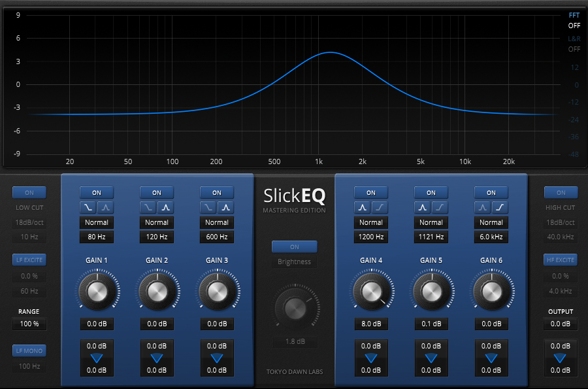Toggle the LF MONO button
The width and height of the screenshot is (588, 389).
coord(29,350)
